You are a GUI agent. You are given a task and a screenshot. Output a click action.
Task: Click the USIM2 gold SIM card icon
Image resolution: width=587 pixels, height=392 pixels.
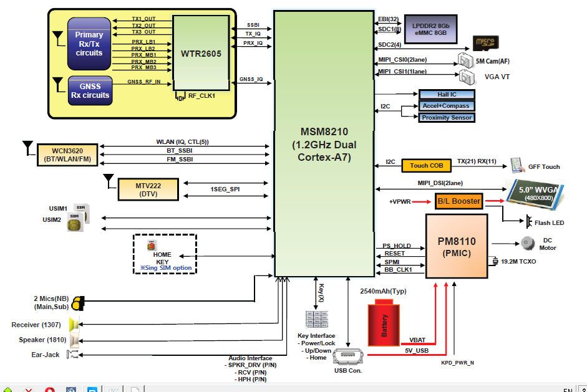point(74,222)
